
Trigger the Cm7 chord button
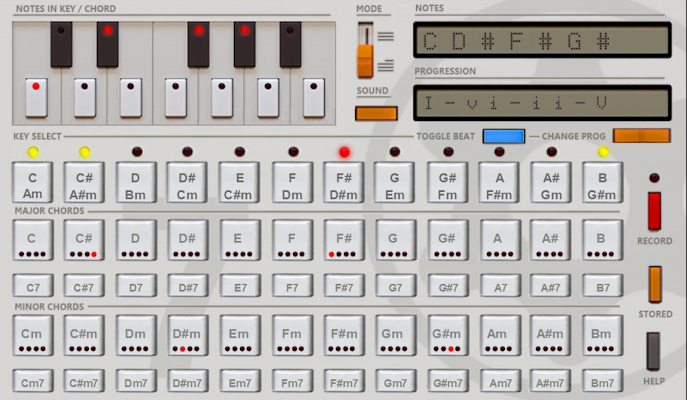coord(33,381)
